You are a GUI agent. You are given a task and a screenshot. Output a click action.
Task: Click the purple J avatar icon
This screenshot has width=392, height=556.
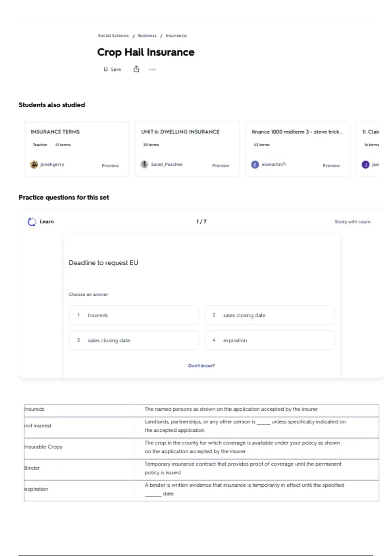point(366,165)
